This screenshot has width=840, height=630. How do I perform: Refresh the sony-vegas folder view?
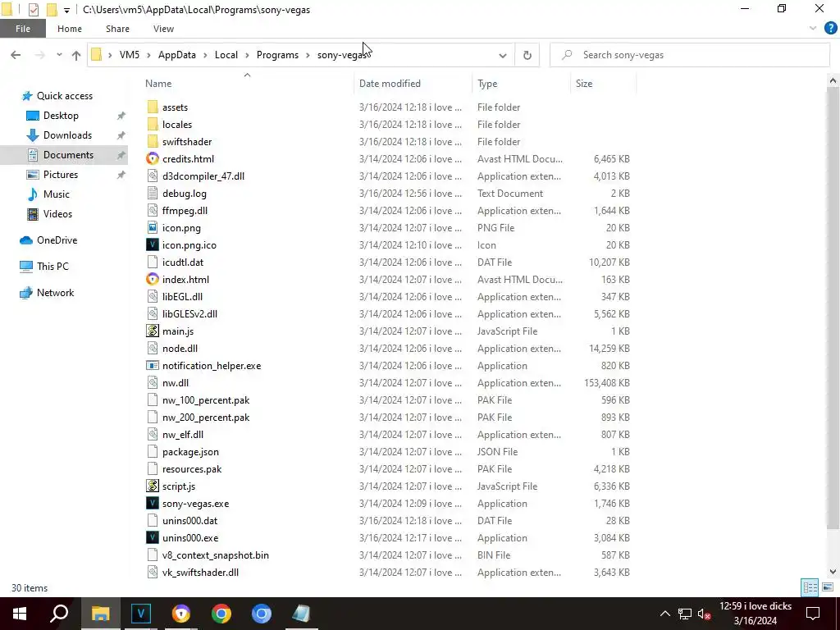(527, 55)
